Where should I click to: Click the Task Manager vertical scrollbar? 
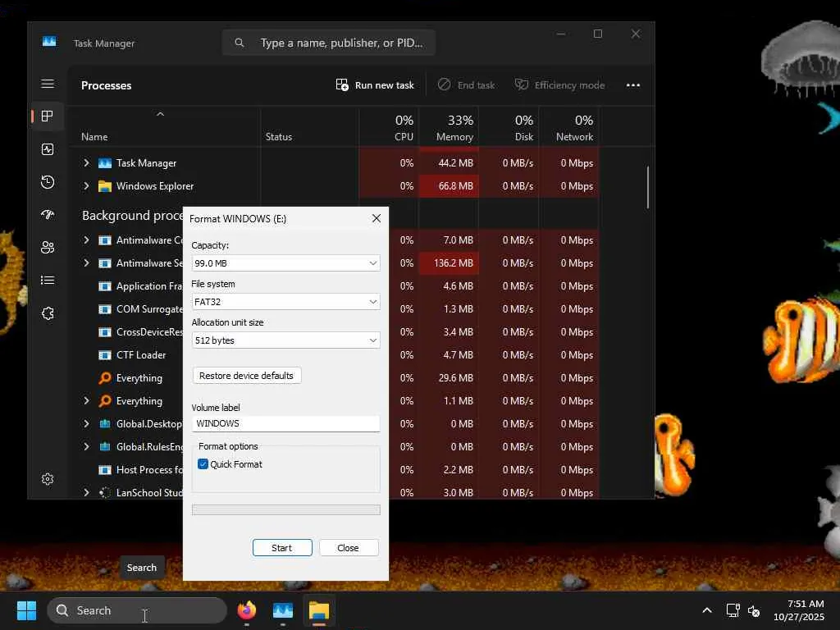(648, 187)
